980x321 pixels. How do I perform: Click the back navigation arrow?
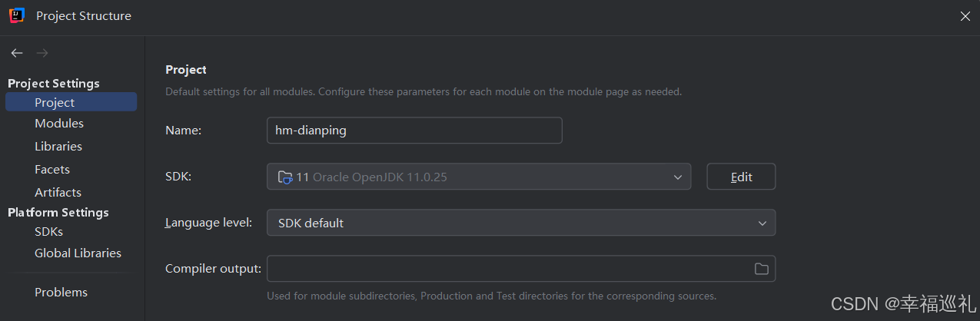click(17, 53)
